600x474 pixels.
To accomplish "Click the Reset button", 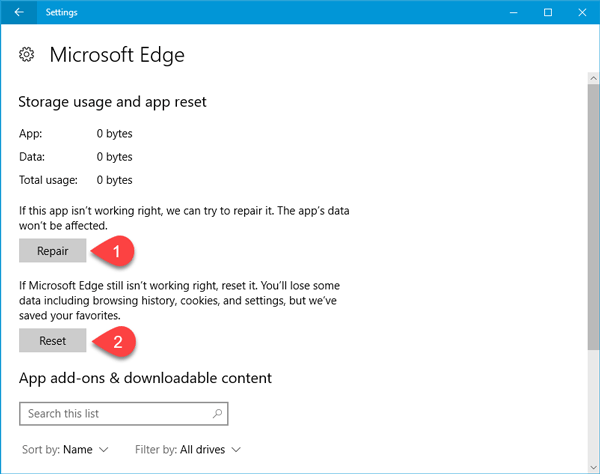I will pyautogui.click(x=53, y=340).
